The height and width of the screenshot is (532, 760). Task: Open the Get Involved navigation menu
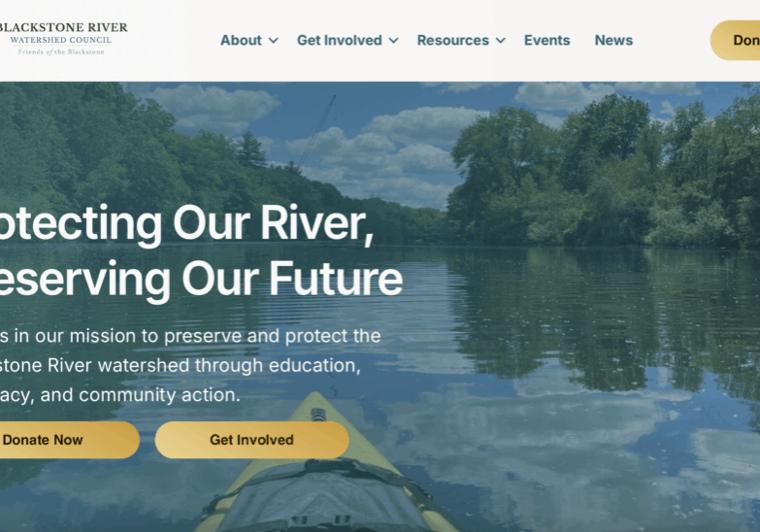(340, 40)
